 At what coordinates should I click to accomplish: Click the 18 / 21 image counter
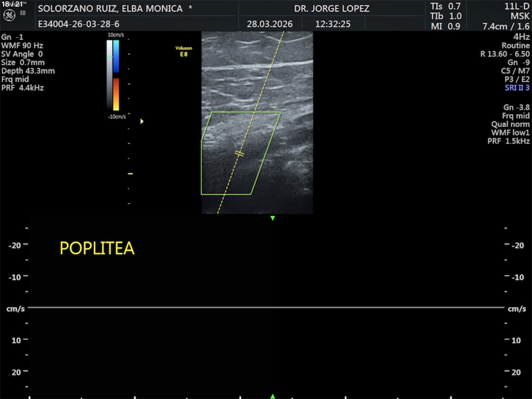click(x=12, y=4)
